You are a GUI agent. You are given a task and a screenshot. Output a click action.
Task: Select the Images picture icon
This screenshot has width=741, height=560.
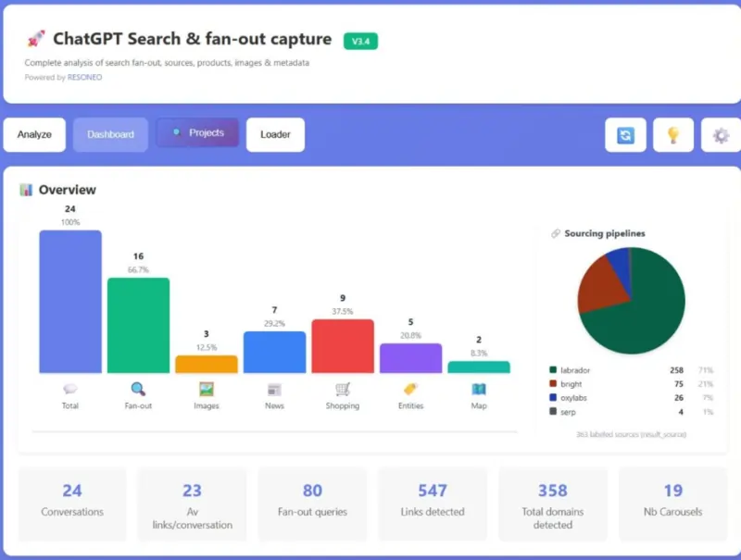tap(207, 389)
